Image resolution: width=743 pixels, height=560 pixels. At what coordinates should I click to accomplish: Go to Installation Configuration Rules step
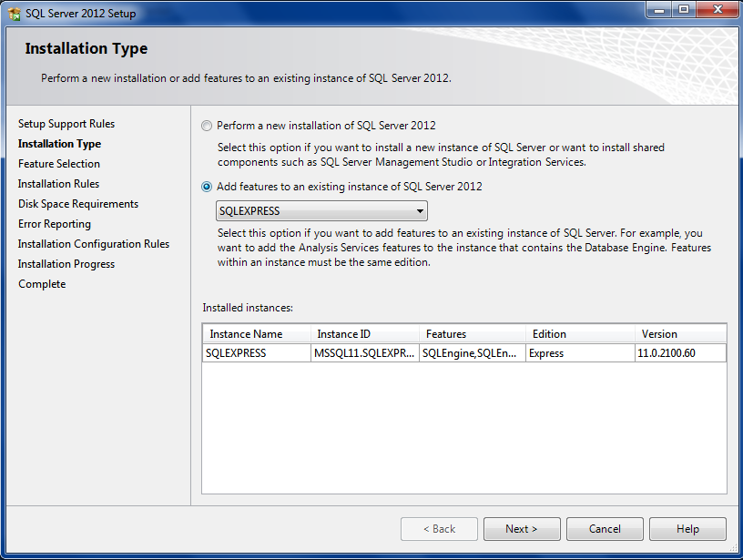pyautogui.click(x=94, y=243)
